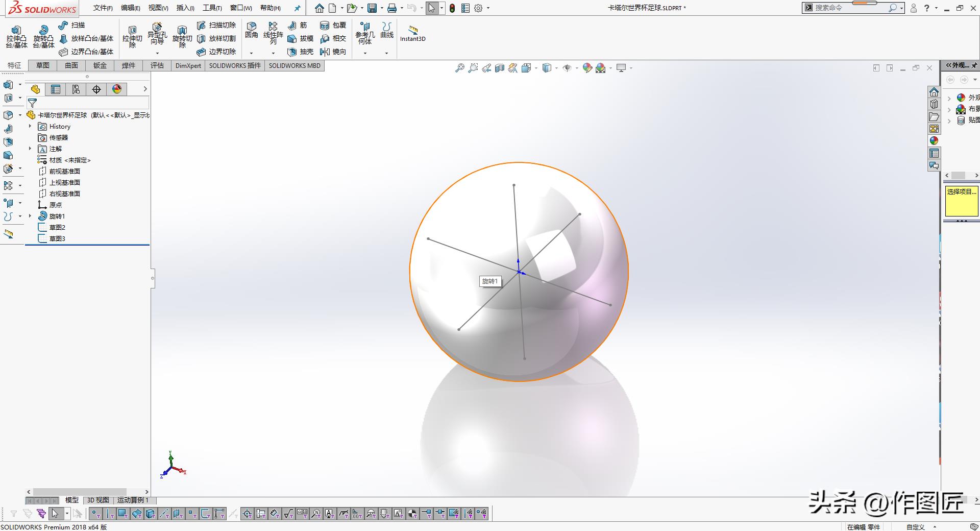
Task: Select the Revolved Boss/Base tool (旋转凸台/基体)
Action: tap(43, 36)
